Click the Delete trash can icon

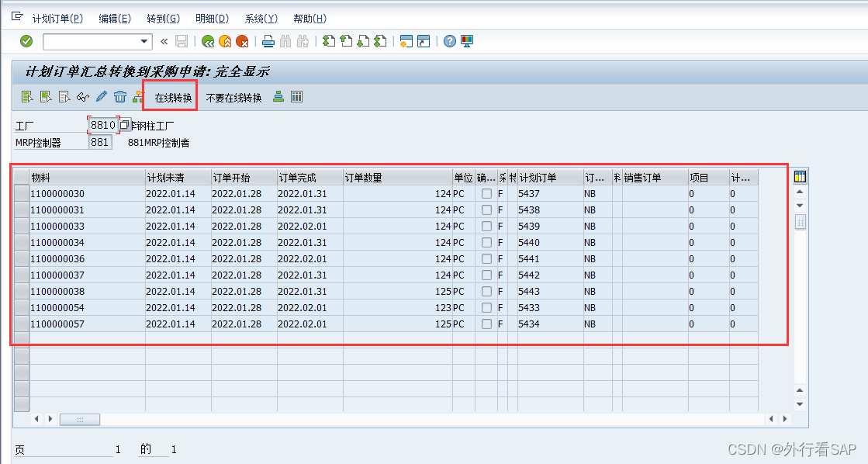[120, 97]
